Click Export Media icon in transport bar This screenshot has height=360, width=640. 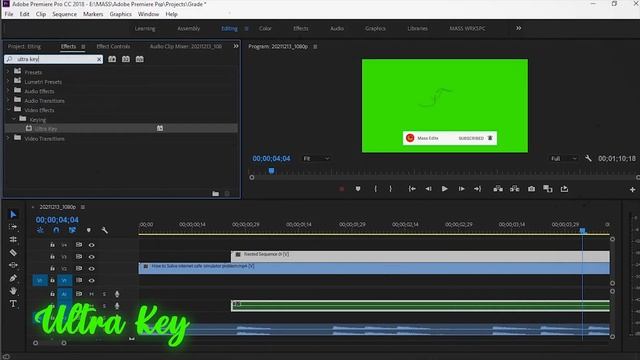pyautogui.click(x=564, y=189)
